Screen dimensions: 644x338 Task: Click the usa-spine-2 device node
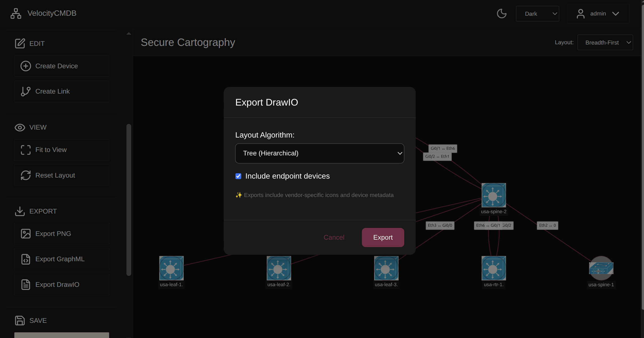click(493, 195)
